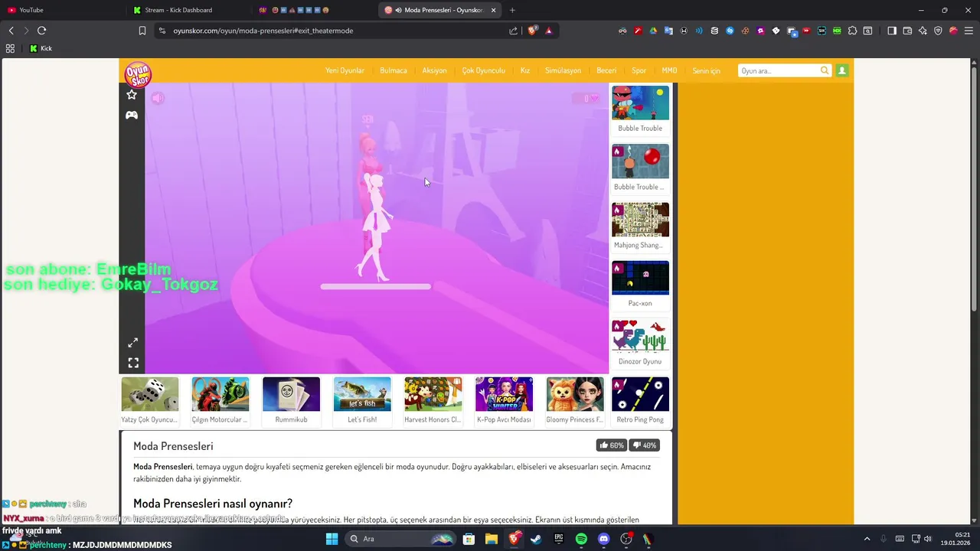This screenshot has width=980, height=551.
Task: Click the thumbs down 40% button
Action: click(x=644, y=445)
